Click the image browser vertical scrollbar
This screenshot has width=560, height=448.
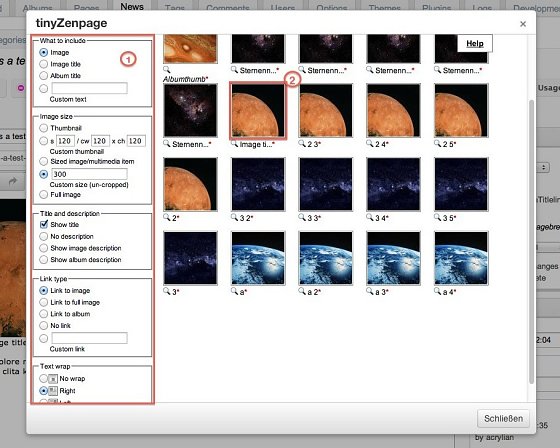[531, 243]
